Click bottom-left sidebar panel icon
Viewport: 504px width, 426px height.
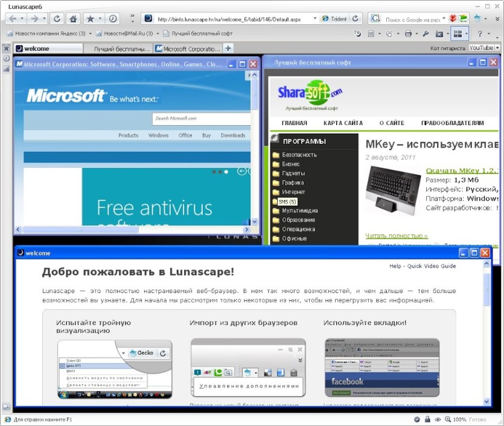pos(7,407)
